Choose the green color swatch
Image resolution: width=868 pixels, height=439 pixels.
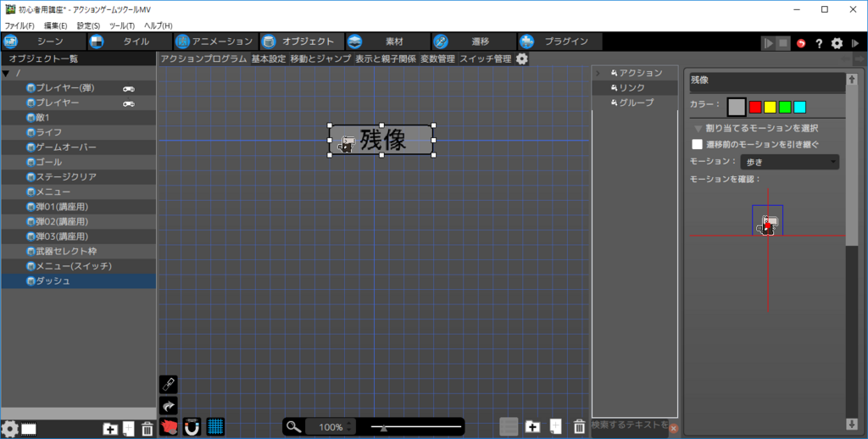click(x=785, y=107)
